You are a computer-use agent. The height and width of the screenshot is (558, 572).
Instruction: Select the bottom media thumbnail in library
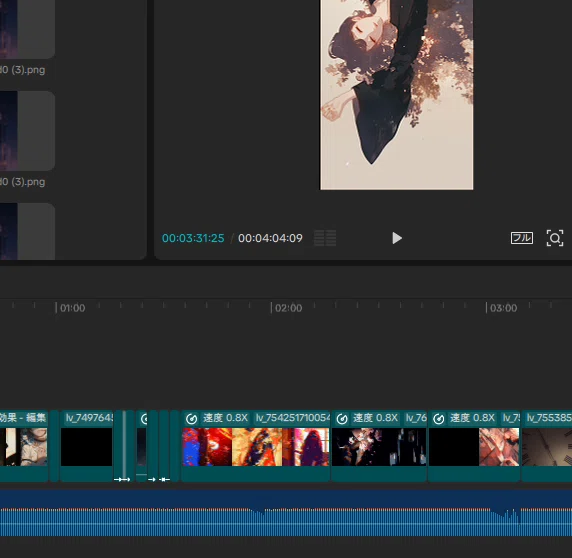pyautogui.click(x=27, y=231)
